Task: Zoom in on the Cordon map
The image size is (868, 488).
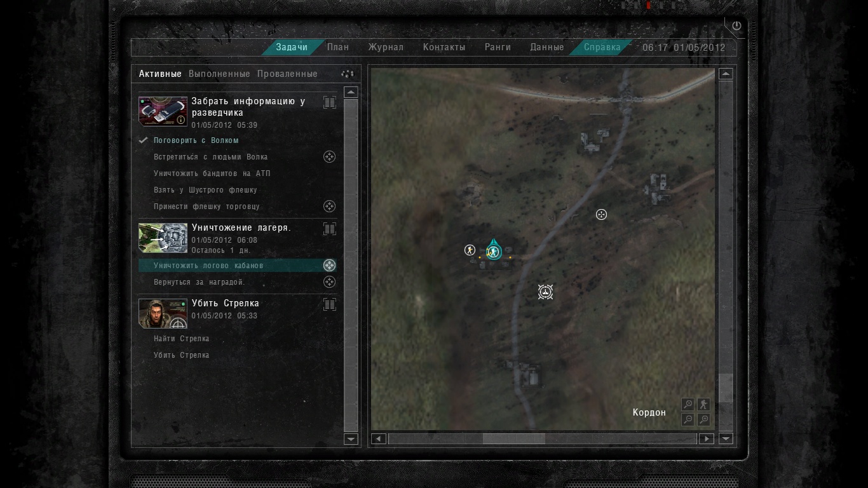Action: click(x=703, y=419)
